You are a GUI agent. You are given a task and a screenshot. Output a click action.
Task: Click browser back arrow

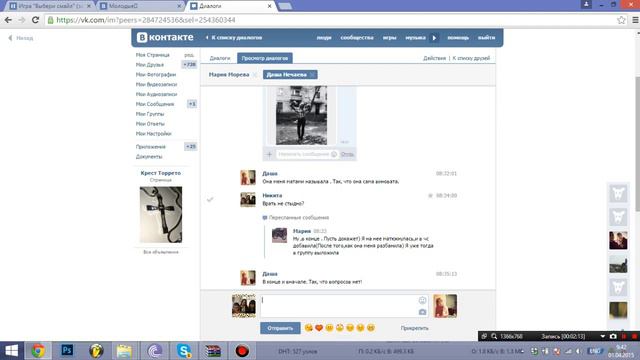point(8,20)
